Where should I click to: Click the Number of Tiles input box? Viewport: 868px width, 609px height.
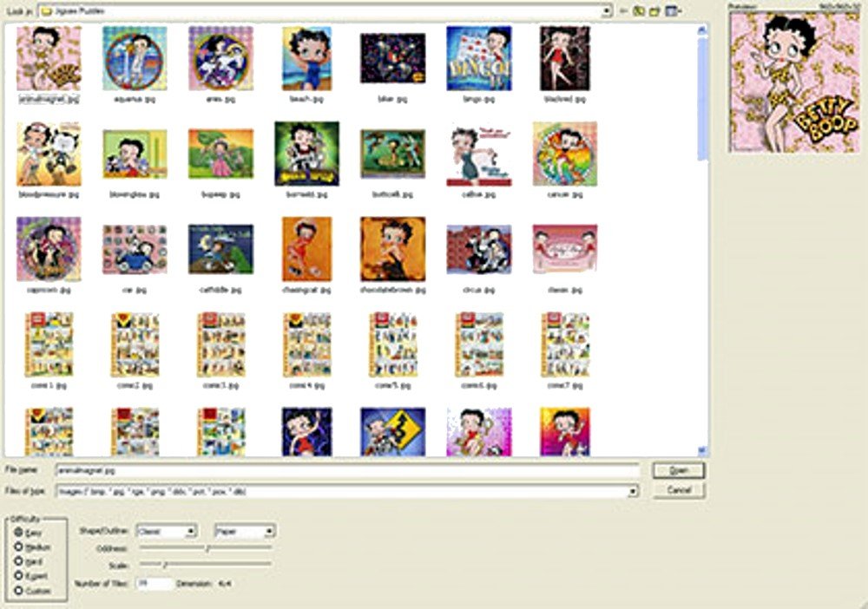point(155,583)
